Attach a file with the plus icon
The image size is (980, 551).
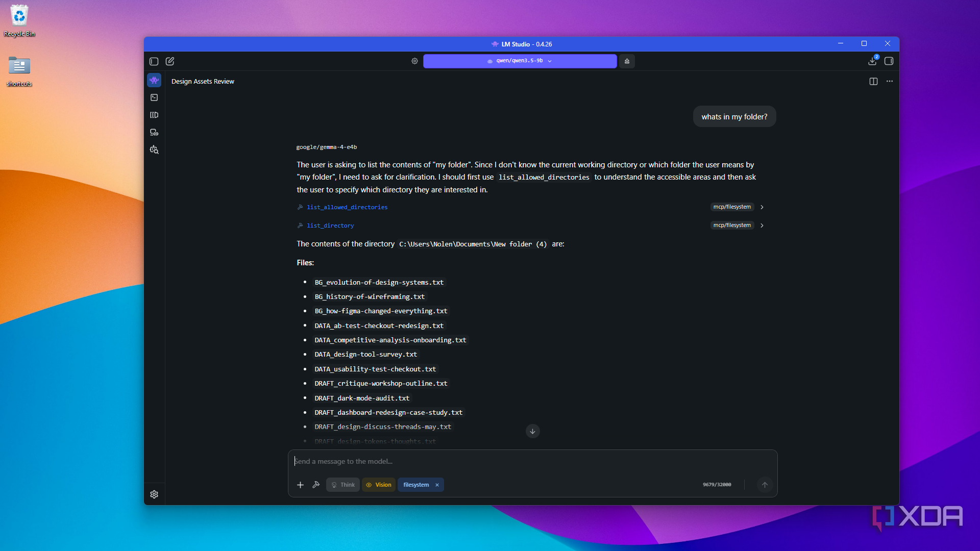click(x=300, y=485)
